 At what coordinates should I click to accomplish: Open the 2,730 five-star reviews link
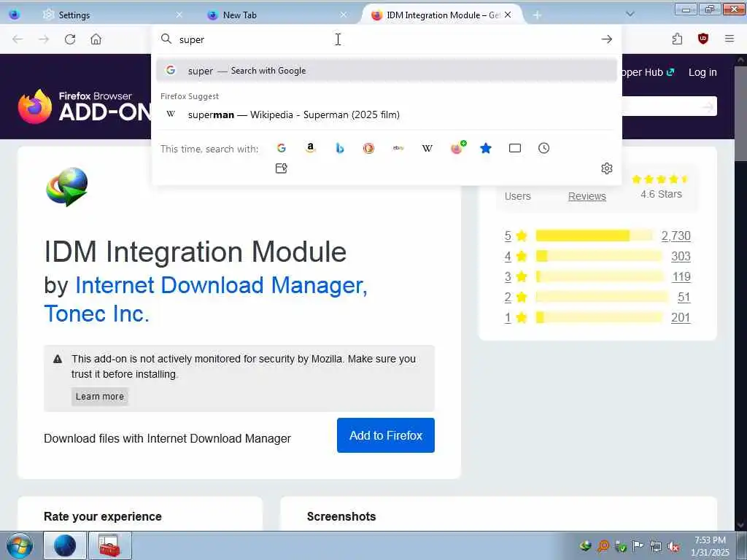click(676, 236)
